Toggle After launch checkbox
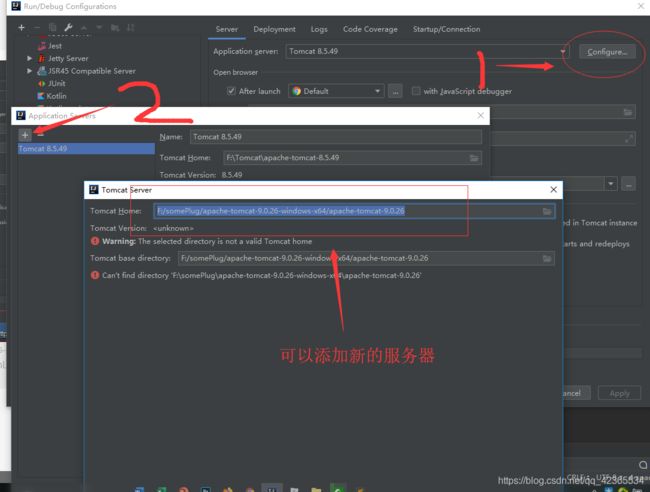 [231, 91]
